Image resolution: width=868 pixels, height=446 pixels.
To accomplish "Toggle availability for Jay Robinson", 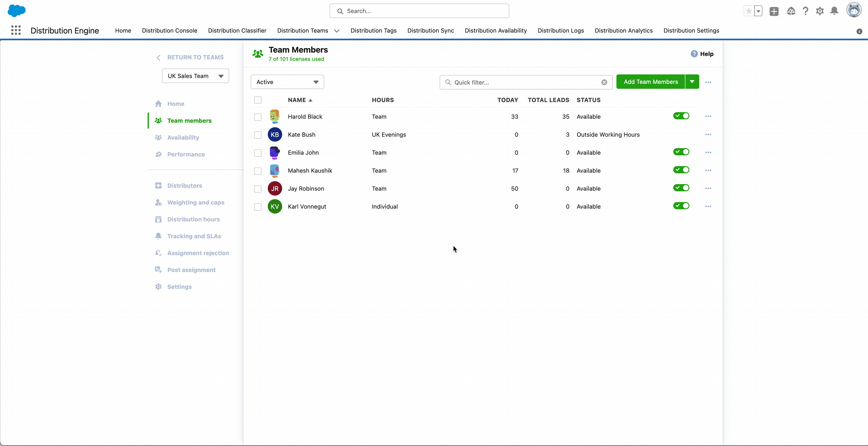I will (x=681, y=188).
